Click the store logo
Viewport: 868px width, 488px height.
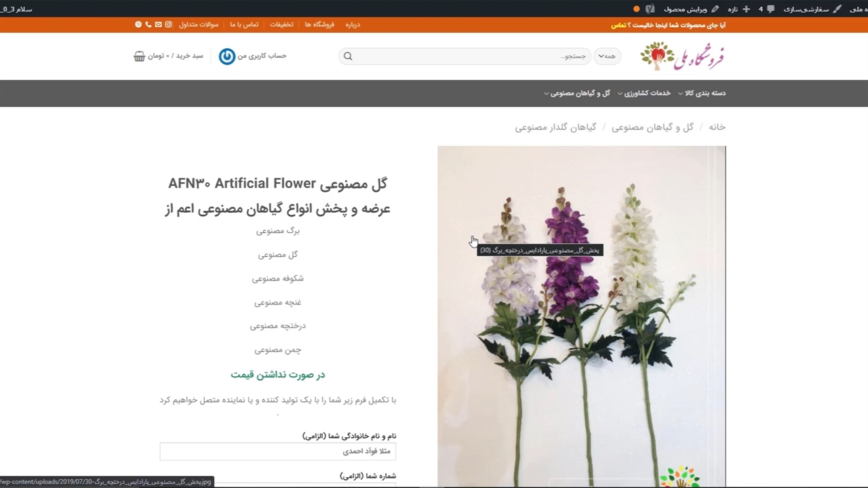tap(682, 56)
